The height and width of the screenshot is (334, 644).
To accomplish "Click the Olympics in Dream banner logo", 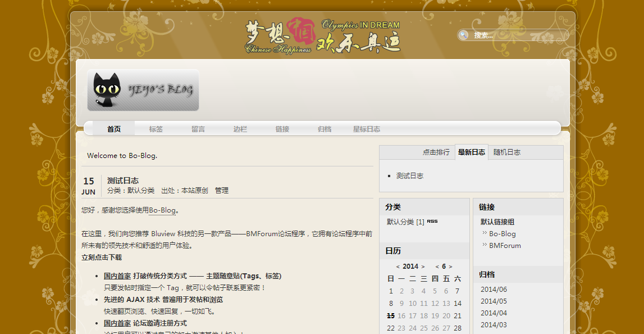I will [x=322, y=35].
